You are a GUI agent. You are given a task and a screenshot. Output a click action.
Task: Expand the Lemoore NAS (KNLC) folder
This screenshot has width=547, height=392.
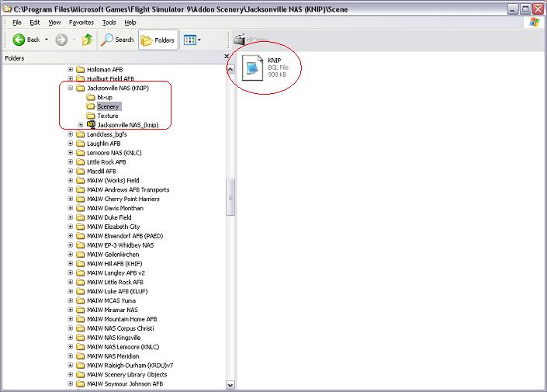click(71, 153)
